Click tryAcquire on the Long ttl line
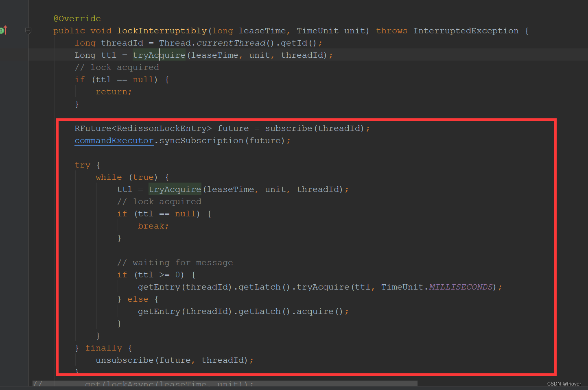Image resolution: width=588 pixels, height=390 pixels. [x=159, y=55]
